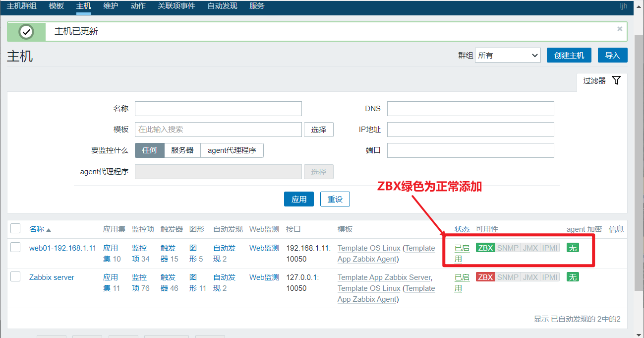Select the Zabbix server host checkbox
644x338 pixels.
pyautogui.click(x=15, y=276)
